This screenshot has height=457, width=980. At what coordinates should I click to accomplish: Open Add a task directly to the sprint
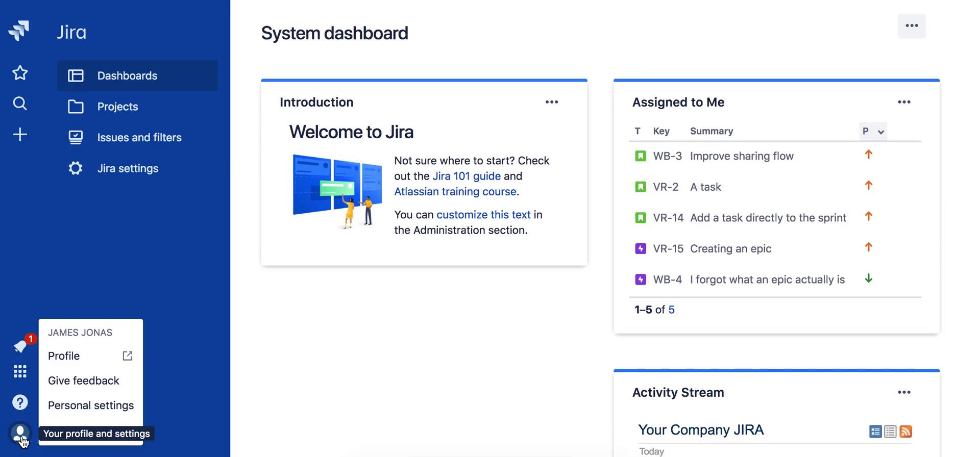point(768,218)
